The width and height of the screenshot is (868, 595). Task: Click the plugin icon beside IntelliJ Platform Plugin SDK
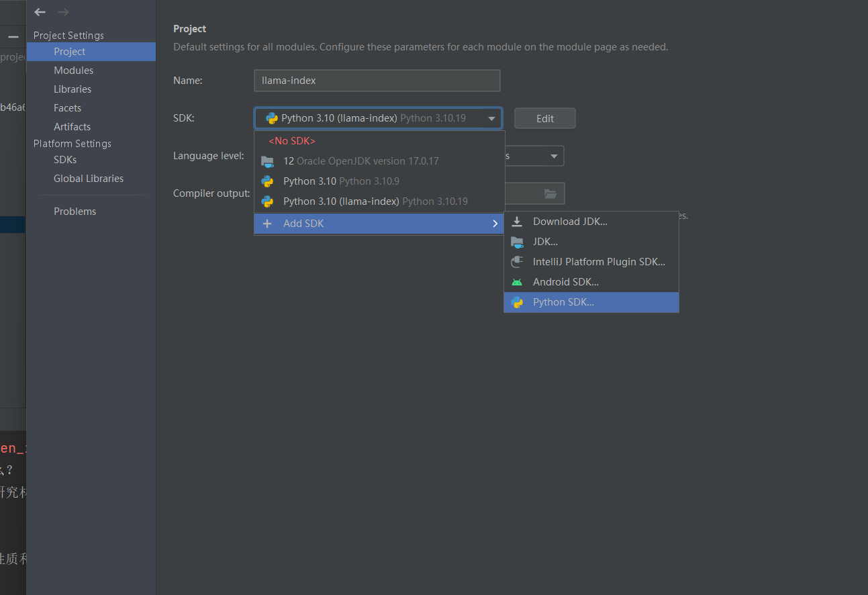pyautogui.click(x=517, y=262)
